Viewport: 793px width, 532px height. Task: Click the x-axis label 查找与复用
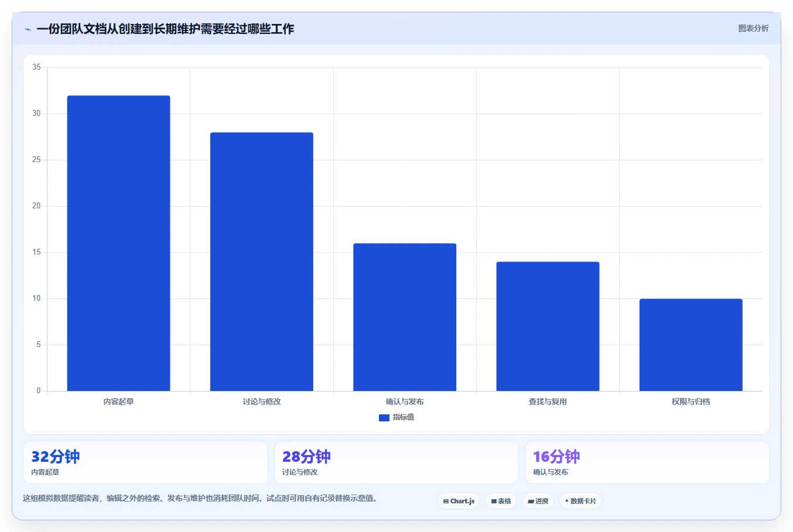[548, 401]
